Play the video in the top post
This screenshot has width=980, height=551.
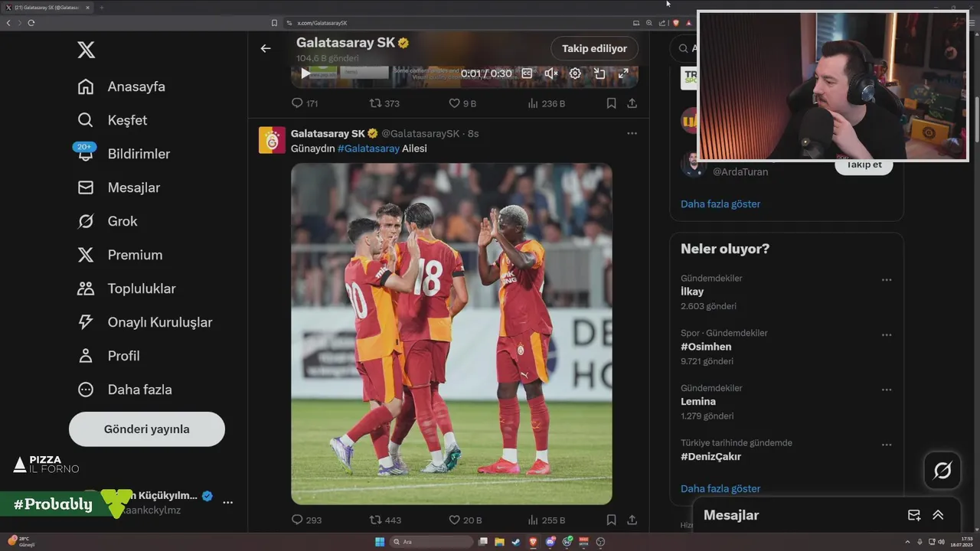point(305,73)
